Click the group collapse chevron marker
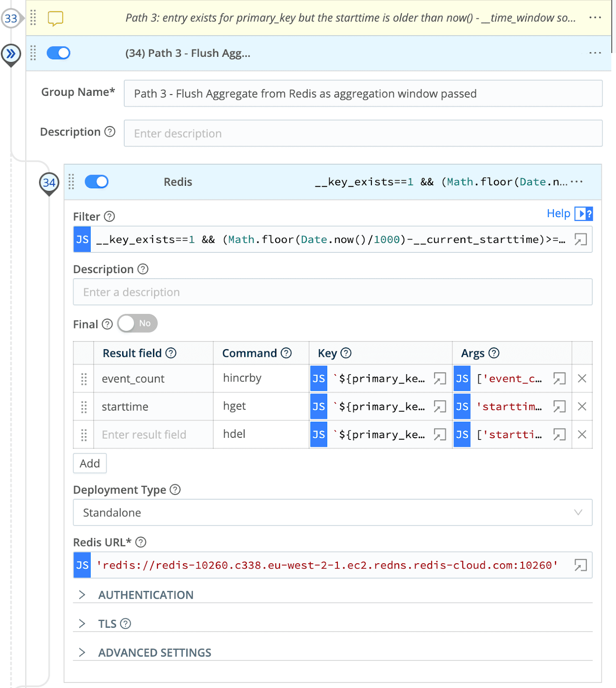Viewport: 616px width, 688px height. coord(11,54)
